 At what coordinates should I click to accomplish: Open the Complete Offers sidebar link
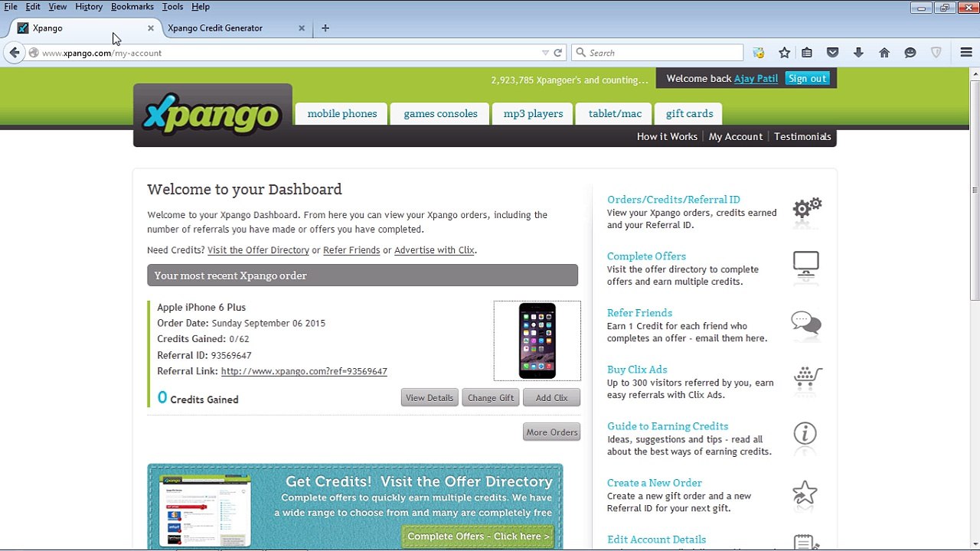point(646,256)
